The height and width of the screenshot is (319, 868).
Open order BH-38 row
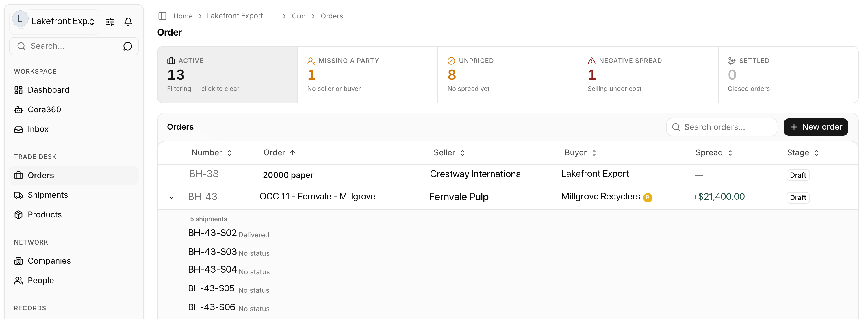[508, 175]
